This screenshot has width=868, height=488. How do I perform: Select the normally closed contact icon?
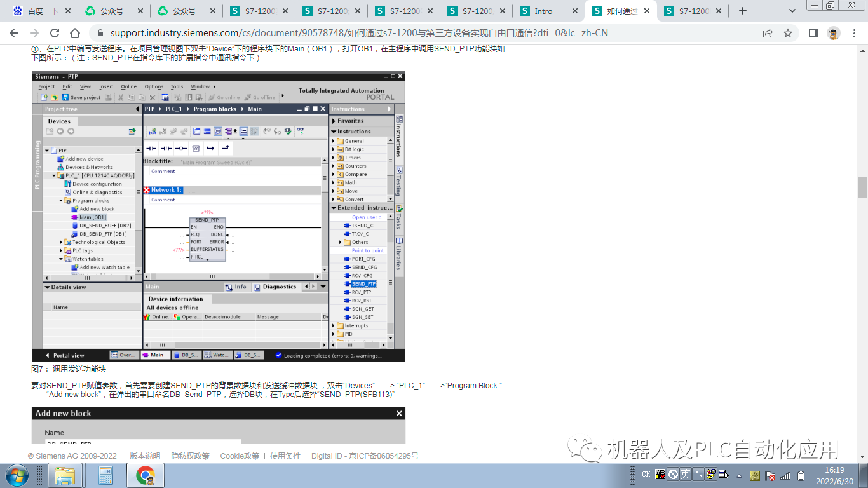point(166,148)
